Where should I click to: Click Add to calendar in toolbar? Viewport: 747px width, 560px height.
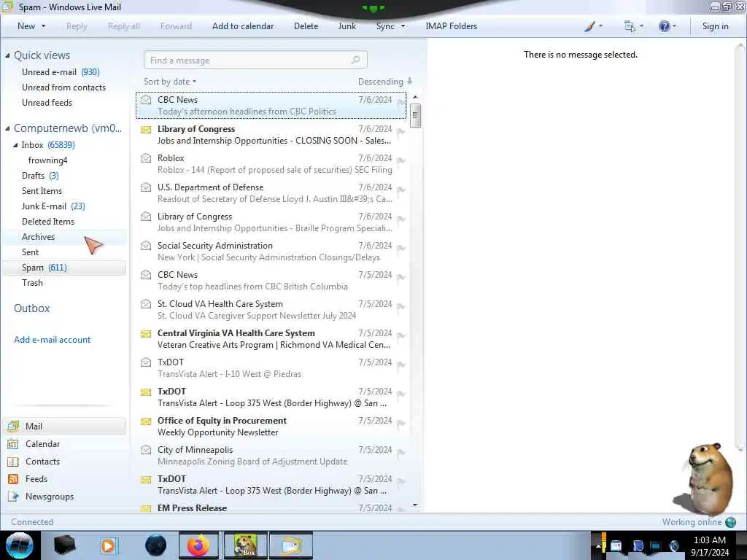tap(242, 26)
